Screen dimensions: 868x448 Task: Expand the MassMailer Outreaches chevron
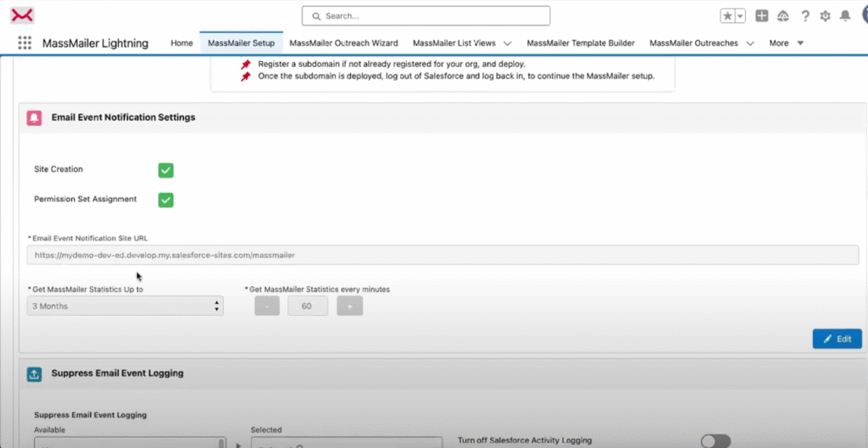point(750,43)
